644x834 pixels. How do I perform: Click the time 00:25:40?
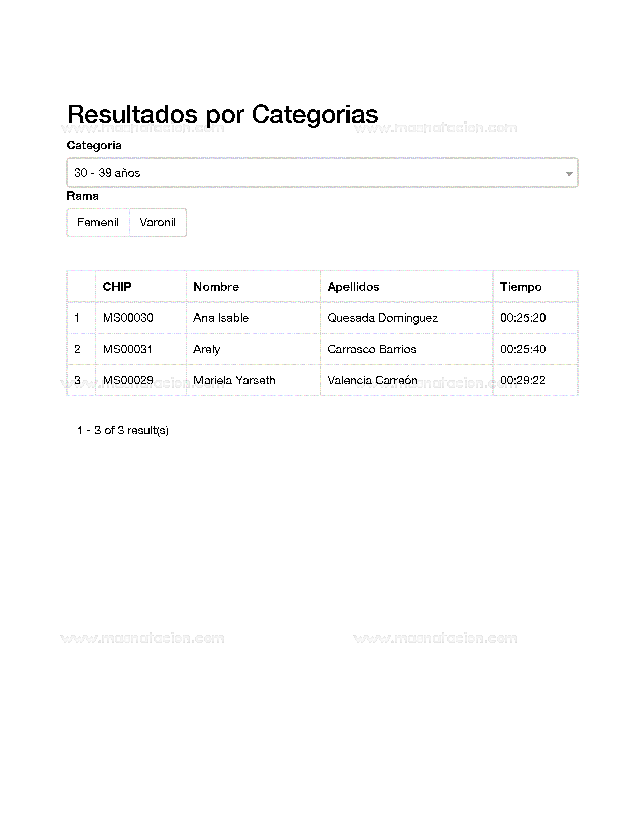(523, 349)
